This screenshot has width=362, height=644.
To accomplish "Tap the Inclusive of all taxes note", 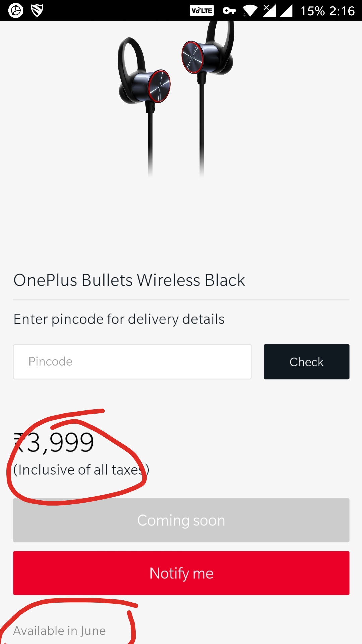I will (x=81, y=470).
